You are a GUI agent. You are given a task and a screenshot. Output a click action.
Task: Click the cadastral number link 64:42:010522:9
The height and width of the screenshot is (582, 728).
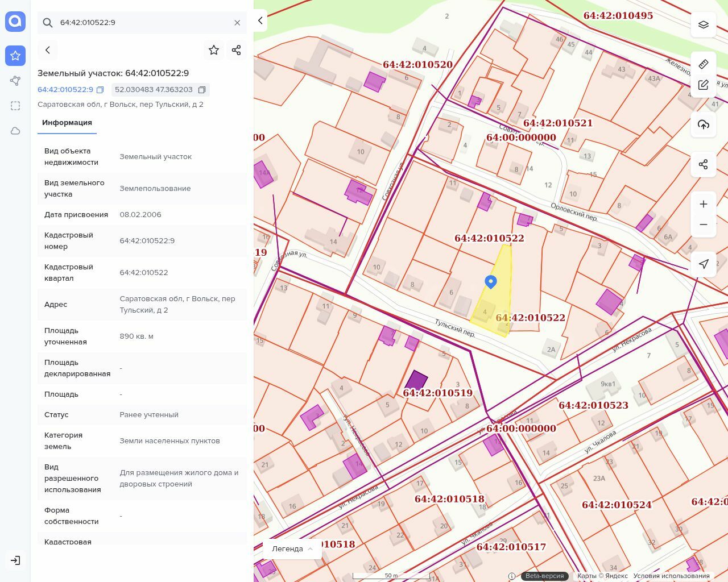point(65,90)
